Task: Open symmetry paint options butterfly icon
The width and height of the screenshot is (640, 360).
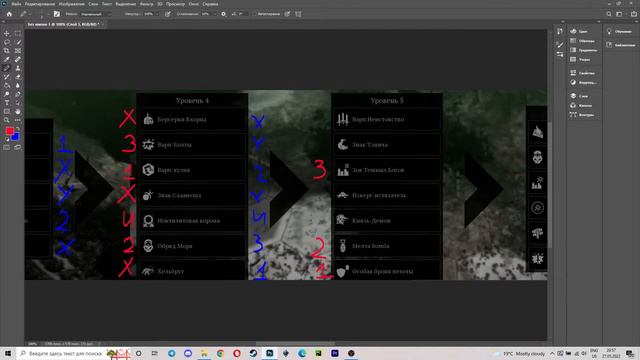Action: 298,14
